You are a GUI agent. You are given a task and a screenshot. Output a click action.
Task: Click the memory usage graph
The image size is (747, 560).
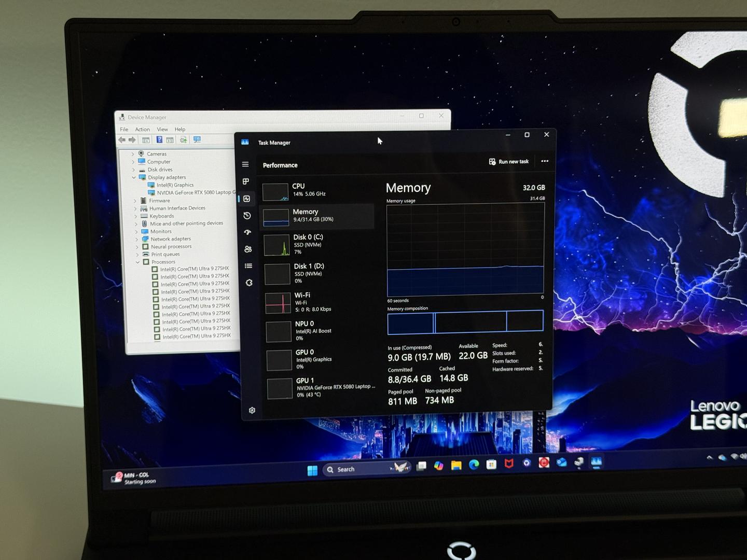465,249
